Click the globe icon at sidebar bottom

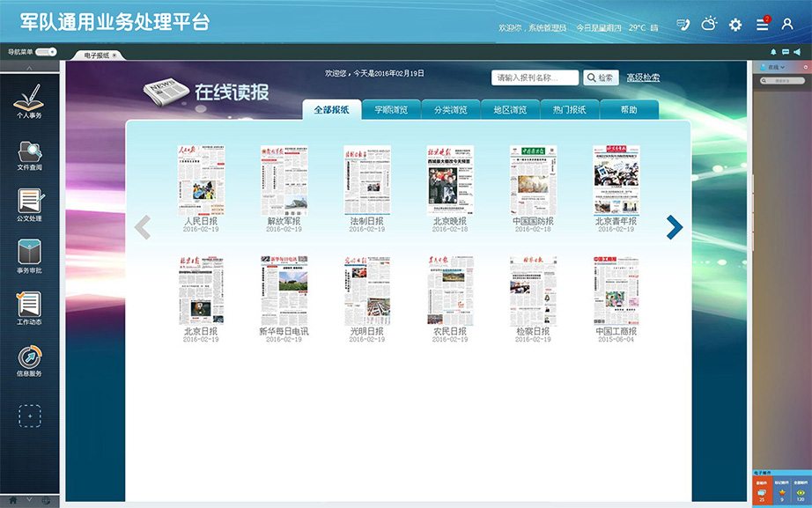[46, 500]
